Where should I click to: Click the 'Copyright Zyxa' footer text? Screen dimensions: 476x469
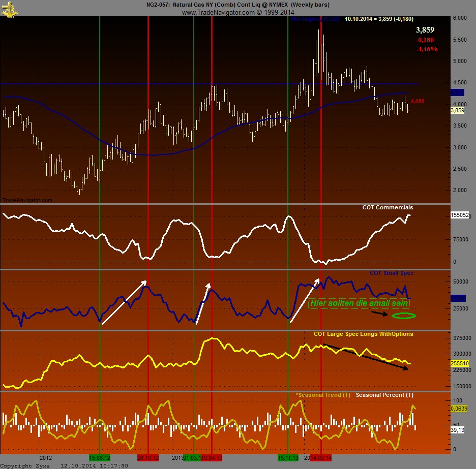tap(24, 465)
